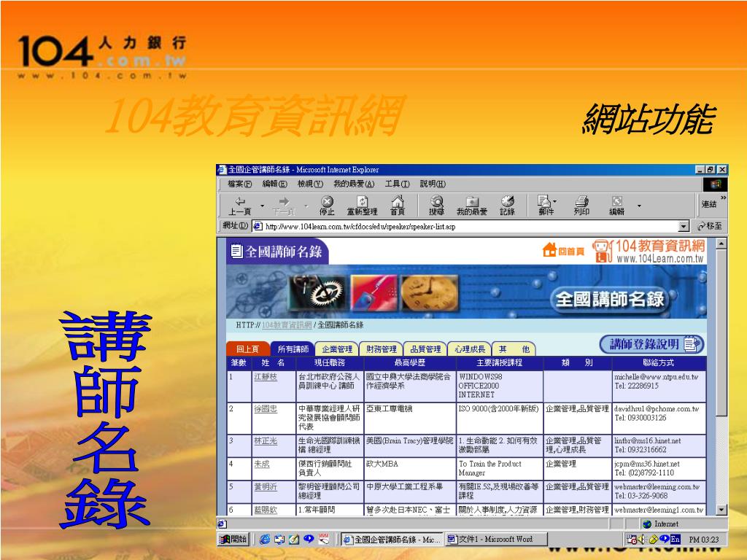
Task: Open the 工具(T) menu
Action: [x=398, y=184]
